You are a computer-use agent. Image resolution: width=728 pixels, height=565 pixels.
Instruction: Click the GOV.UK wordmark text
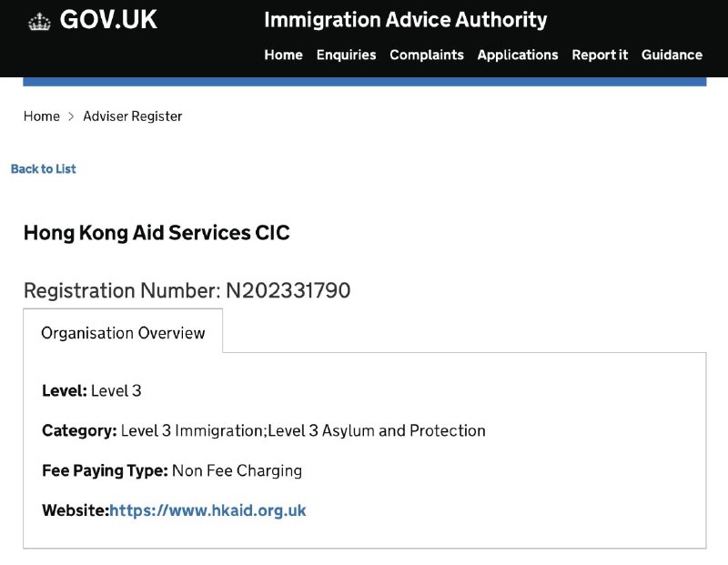coord(108,20)
